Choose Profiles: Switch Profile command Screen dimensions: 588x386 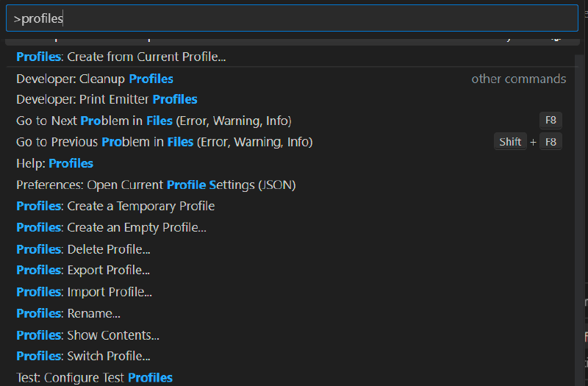tap(83, 356)
